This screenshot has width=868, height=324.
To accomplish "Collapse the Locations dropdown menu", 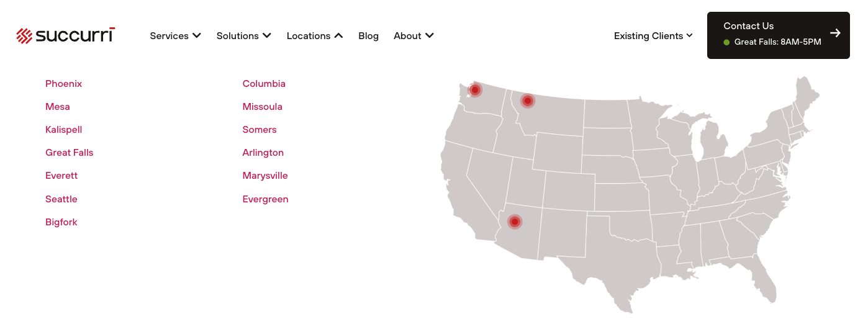I will (x=314, y=36).
